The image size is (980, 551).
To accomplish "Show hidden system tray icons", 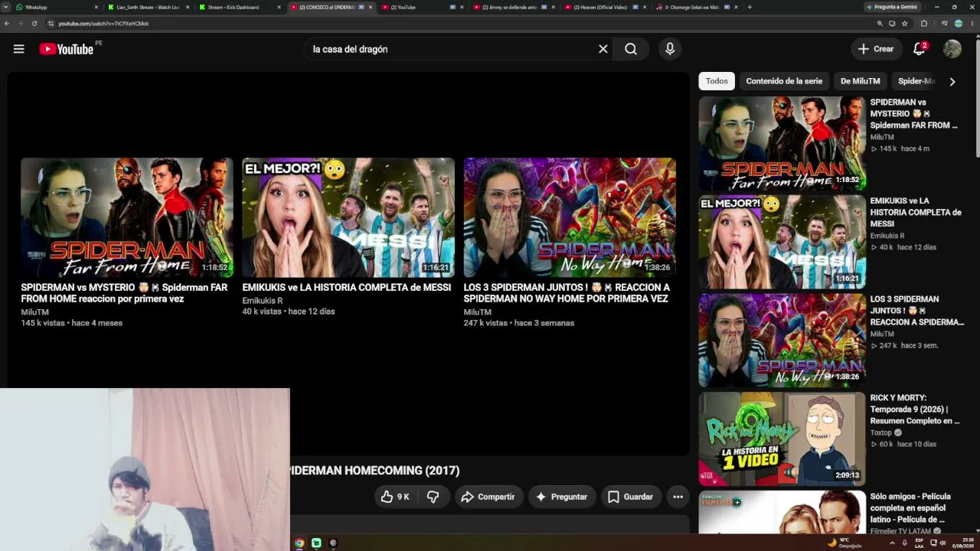I will (892, 543).
